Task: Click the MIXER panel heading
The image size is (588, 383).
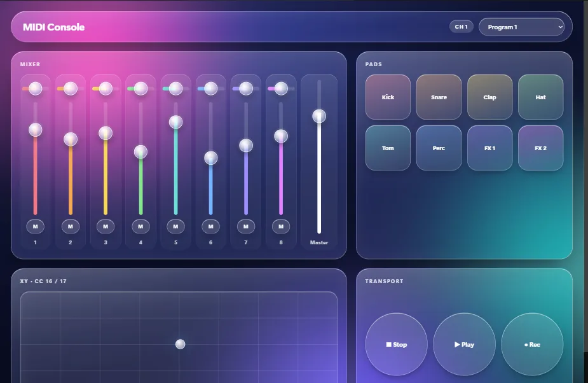Action: pos(30,64)
